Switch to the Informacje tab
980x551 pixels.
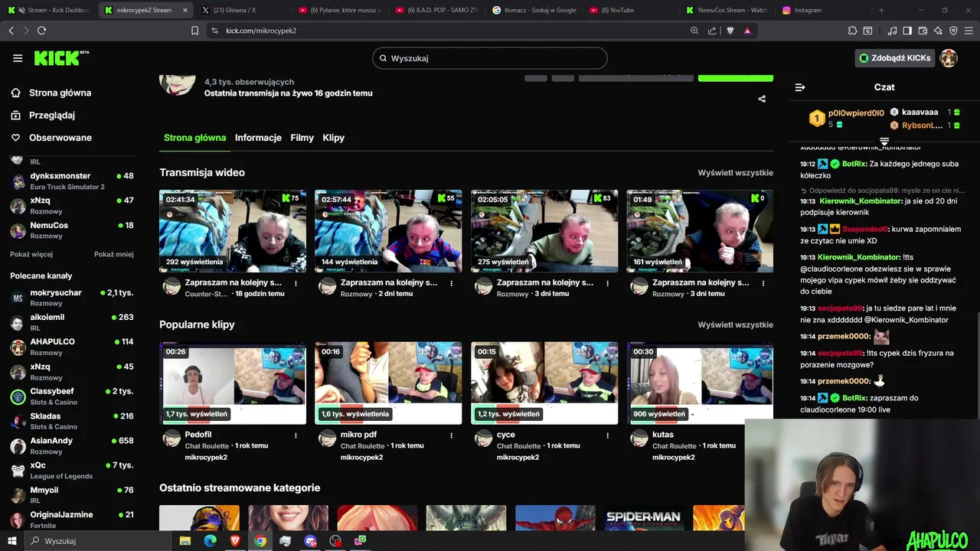258,138
